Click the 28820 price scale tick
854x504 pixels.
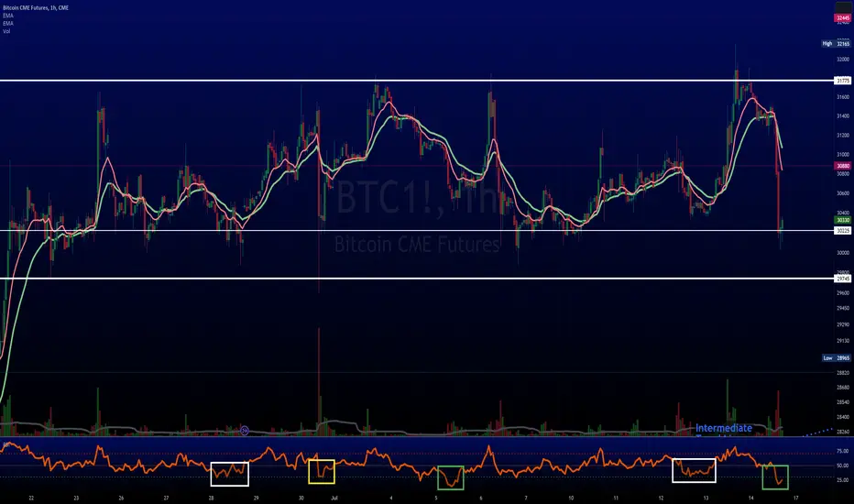pos(843,373)
